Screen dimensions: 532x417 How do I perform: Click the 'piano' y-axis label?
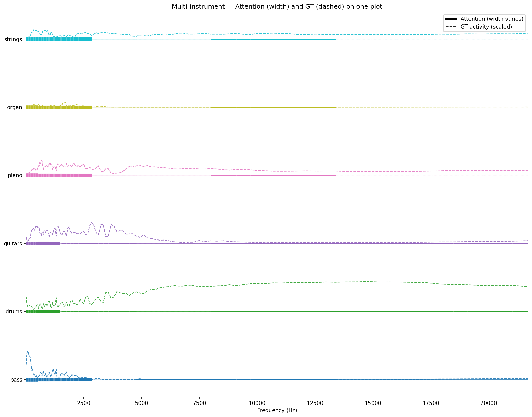15,175
